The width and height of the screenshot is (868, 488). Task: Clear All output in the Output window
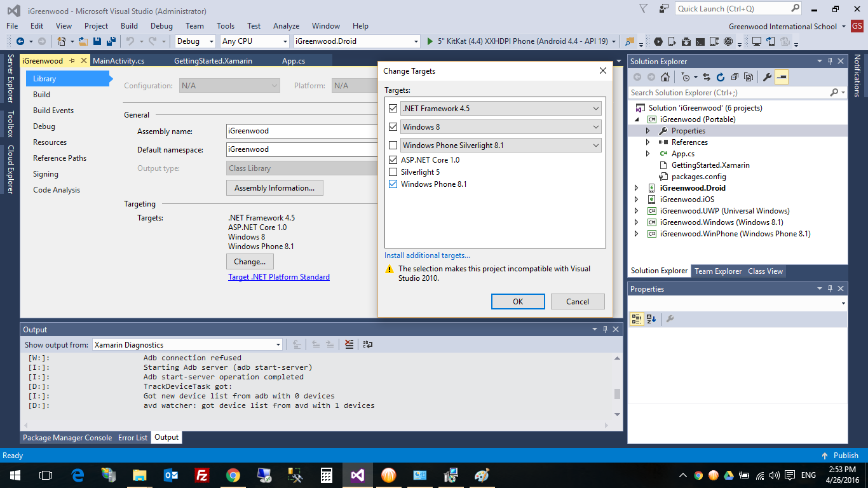pyautogui.click(x=349, y=344)
